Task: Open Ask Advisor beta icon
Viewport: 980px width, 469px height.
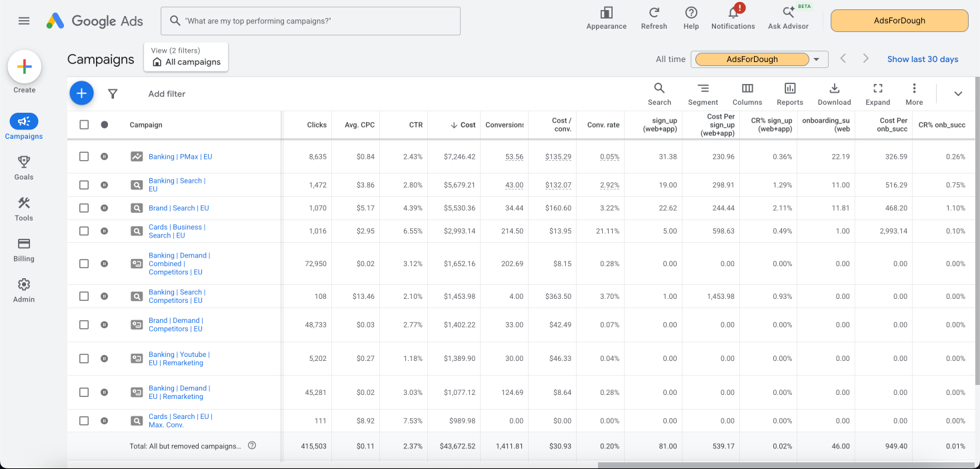Action: coord(788,13)
